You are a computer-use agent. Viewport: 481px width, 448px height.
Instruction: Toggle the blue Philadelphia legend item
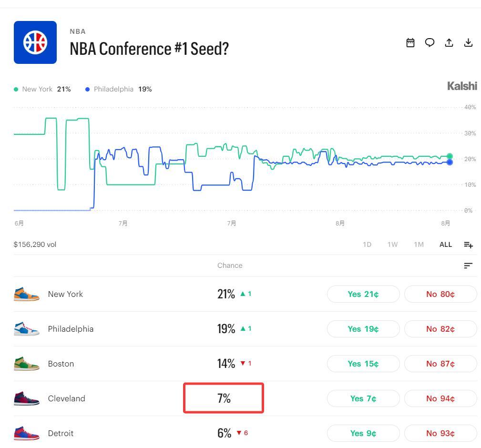[x=118, y=89]
